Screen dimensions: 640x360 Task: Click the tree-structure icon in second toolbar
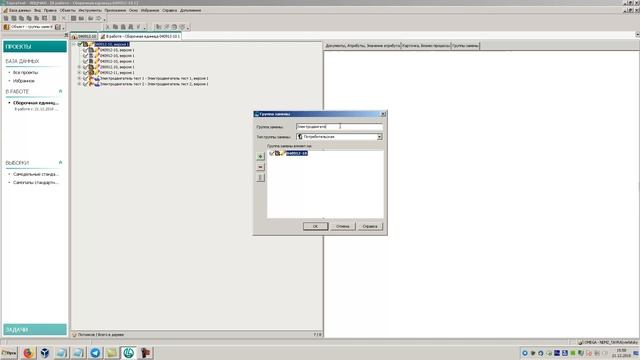point(158,27)
